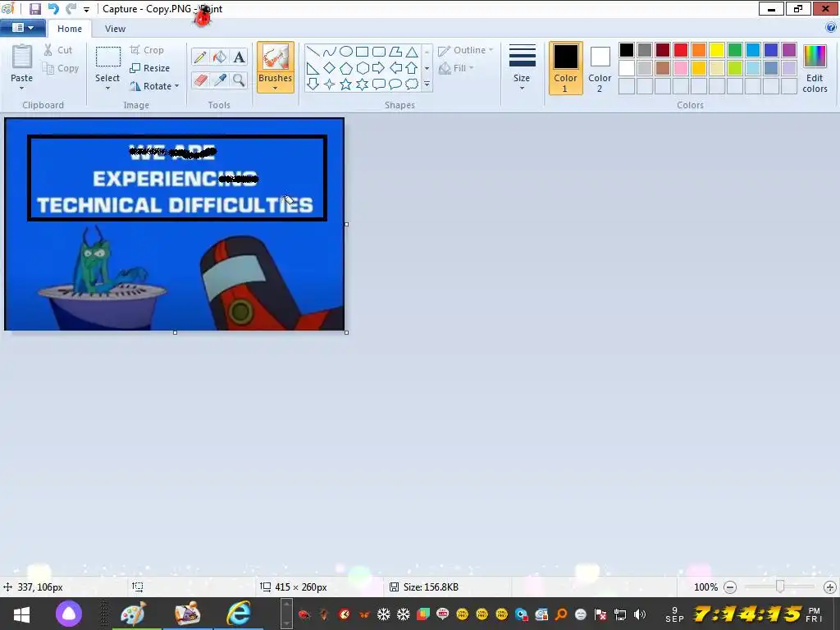This screenshot has height=630, width=840.
Task: Choose the Pentagon shape
Action: point(346,68)
